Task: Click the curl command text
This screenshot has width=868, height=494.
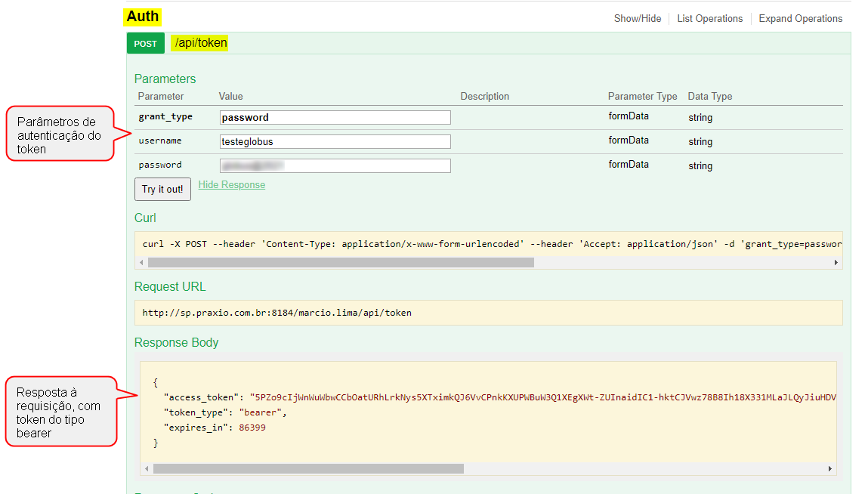Action: tap(492, 244)
